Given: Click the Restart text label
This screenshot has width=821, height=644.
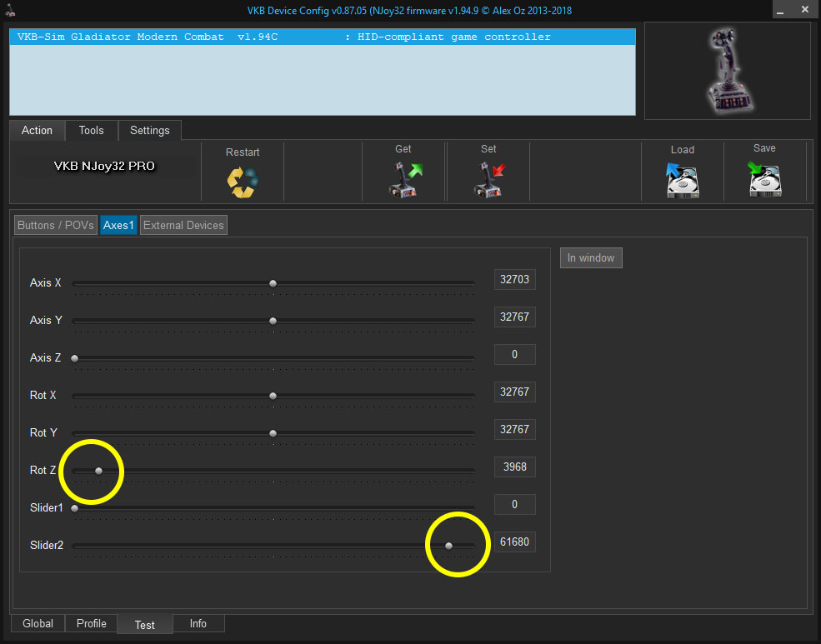Looking at the screenshot, I should [x=243, y=152].
